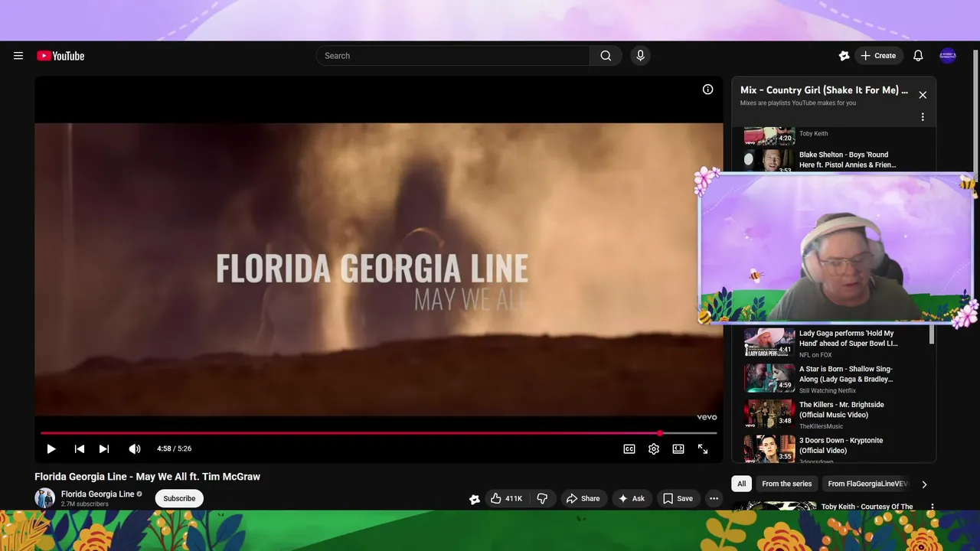The image size is (980, 551).
Task: Open options for Toby Keith recommendation
Action: [x=932, y=507]
